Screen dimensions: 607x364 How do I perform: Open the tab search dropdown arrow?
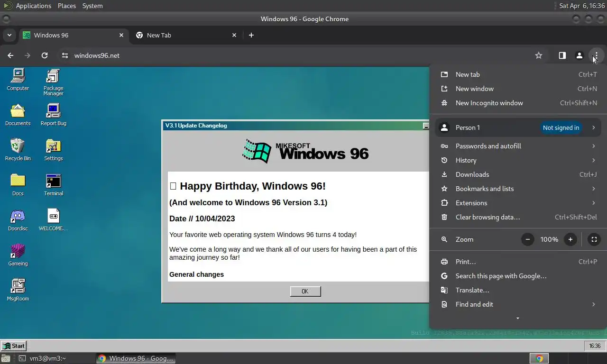pyautogui.click(x=9, y=35)
